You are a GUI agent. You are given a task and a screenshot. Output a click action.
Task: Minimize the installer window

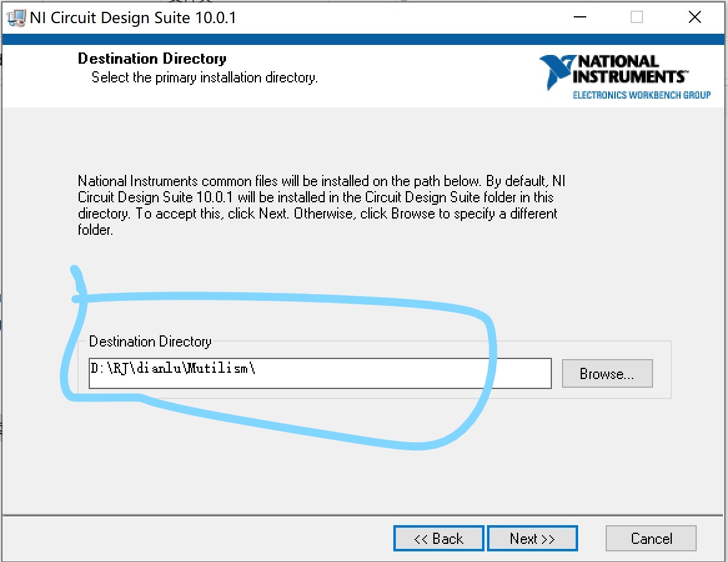(x=580, y=17)
